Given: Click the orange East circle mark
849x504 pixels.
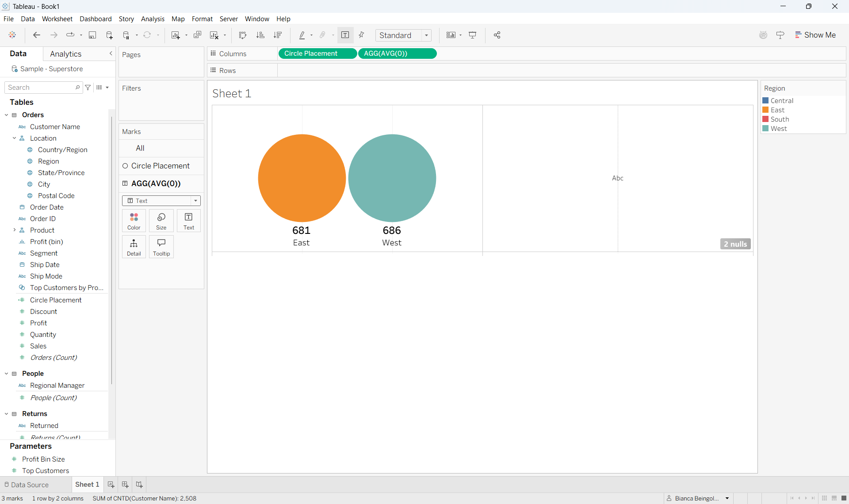Looking at the screenshot, I should [302, 178].
